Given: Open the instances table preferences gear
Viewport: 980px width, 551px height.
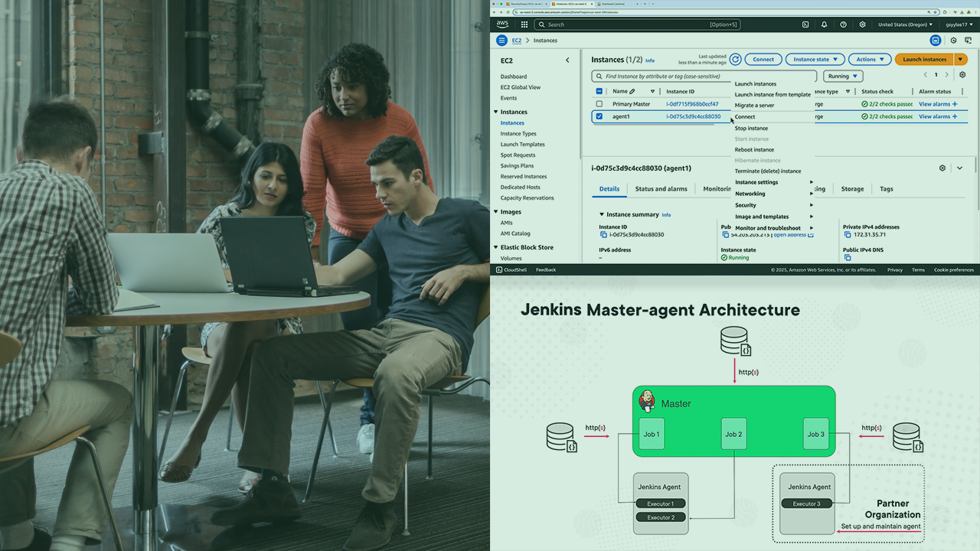Looking at the screenshot, I should pos(962,75).
